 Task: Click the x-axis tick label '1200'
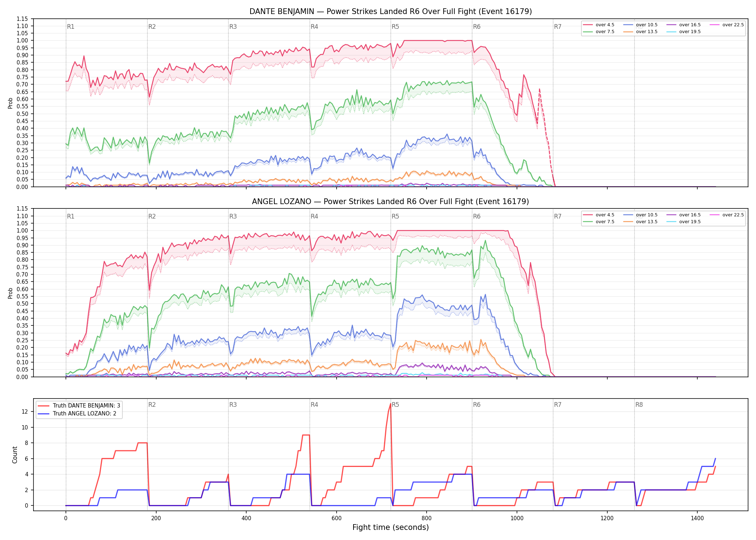[x=607, y=518]
